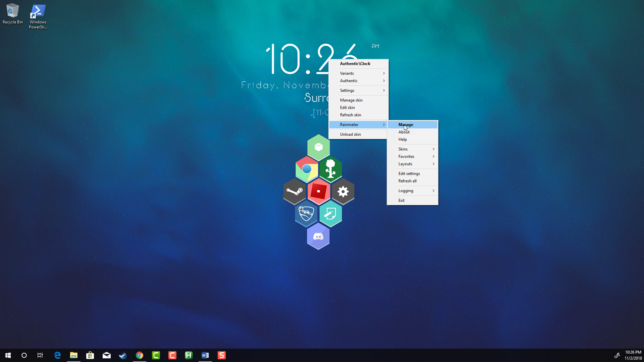Open Terraria tree hexagon icon

point(331,169)
